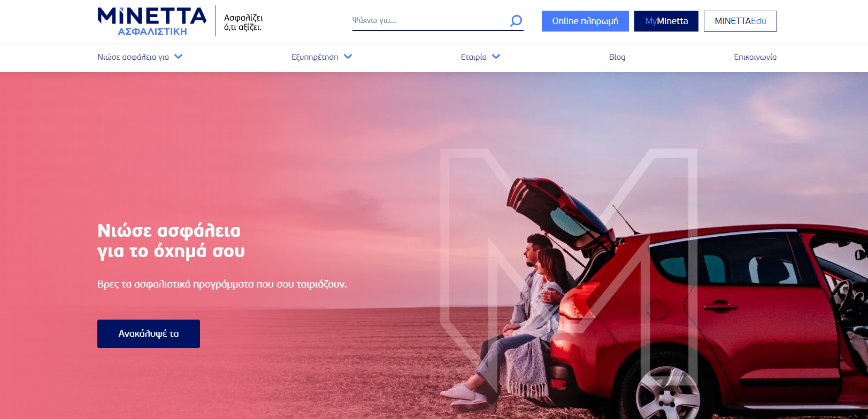
Task: Click the hero headline Νιώσε ασφάλεια για το όχημά σου
Action: [x=171, y=240]
